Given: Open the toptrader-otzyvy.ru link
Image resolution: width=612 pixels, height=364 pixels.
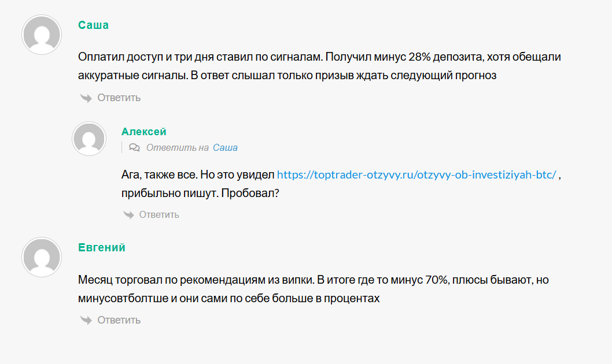Looking at the screenshot, I should point(416,175).
